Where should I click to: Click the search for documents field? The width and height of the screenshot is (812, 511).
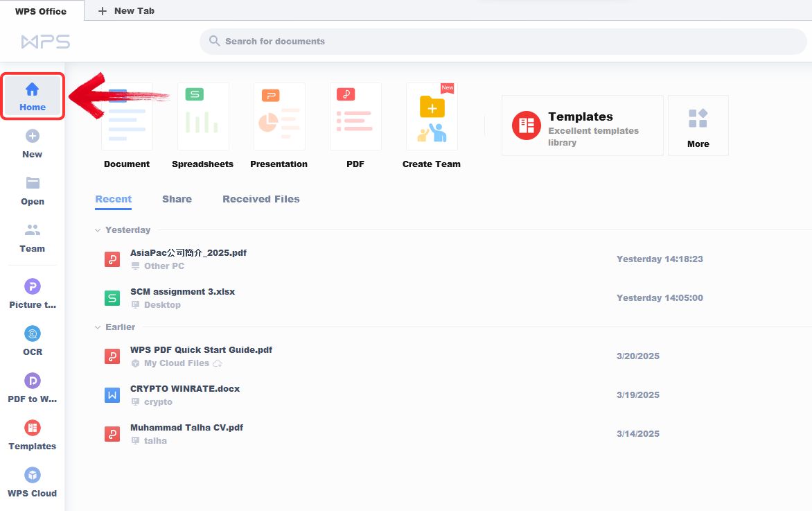[x=504, y=41]
